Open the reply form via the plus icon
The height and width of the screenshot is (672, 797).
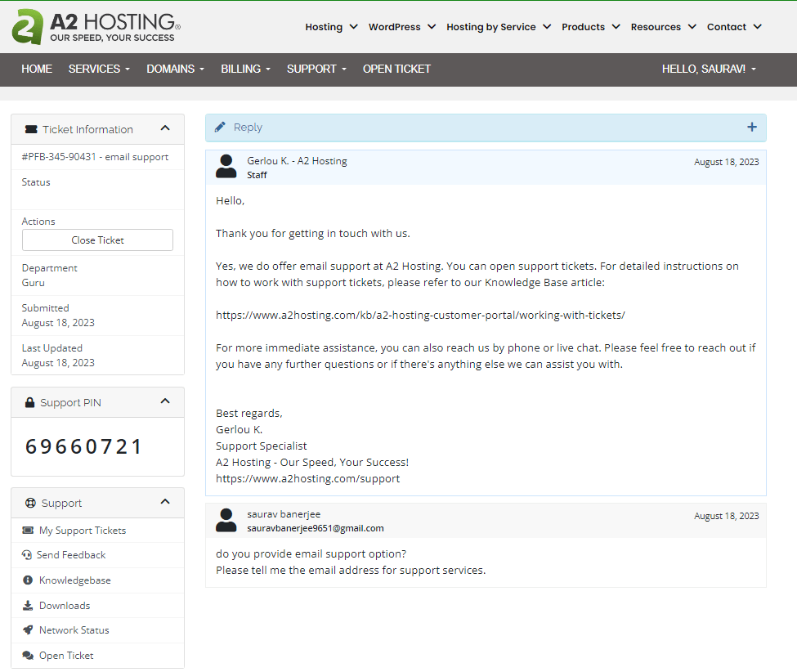752,128
